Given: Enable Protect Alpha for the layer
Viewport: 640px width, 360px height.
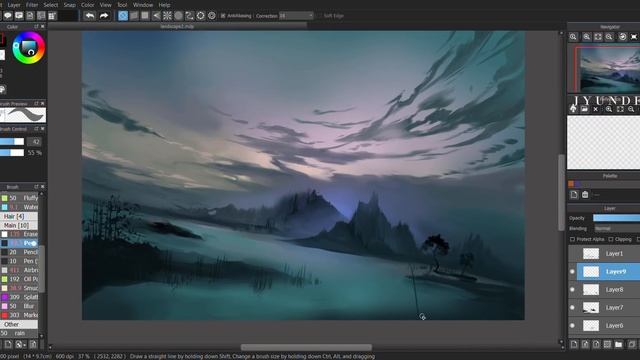Looking at the screenshot, I should pyautogui.click(x=572, y=239).
